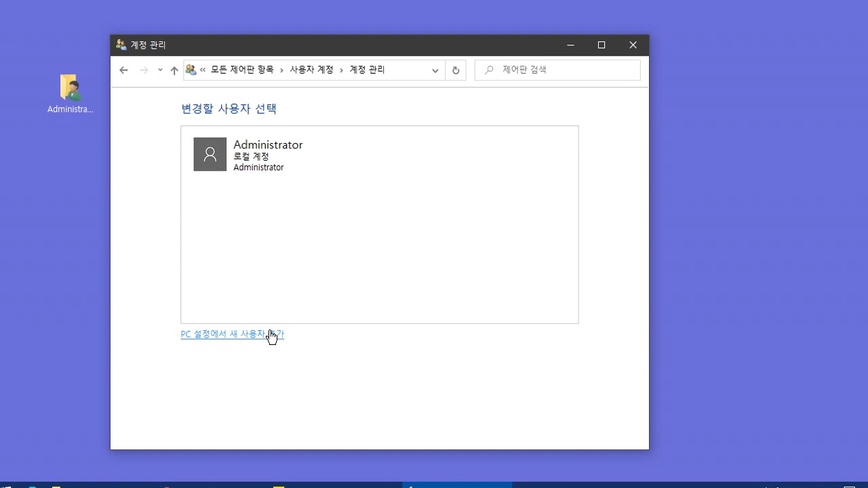
Task: Maximize the 계정 관리 window
Action: pos(601,45)
